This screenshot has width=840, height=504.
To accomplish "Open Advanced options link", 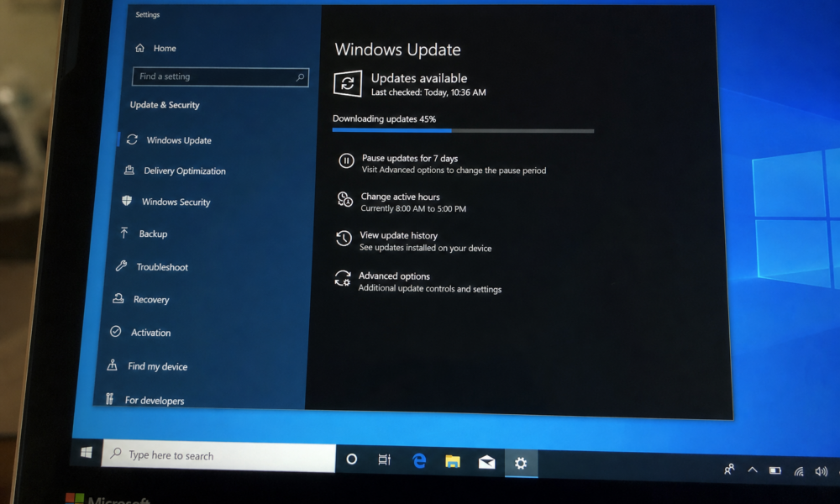I will point(394,276).
